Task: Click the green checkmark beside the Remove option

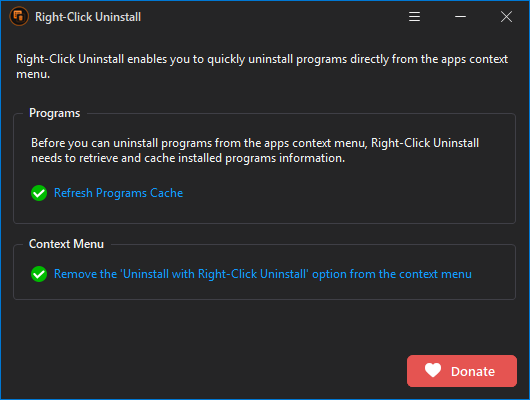Action: (x=39, y=274)
